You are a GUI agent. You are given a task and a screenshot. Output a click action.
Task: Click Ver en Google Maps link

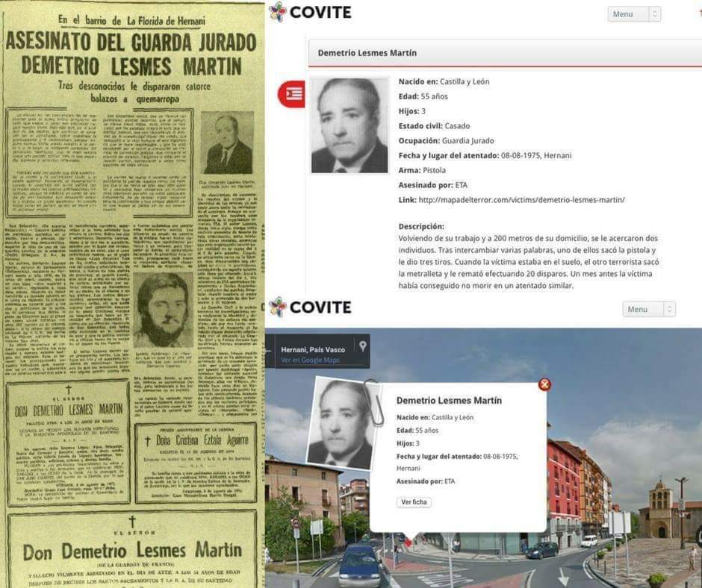[310, 360]
